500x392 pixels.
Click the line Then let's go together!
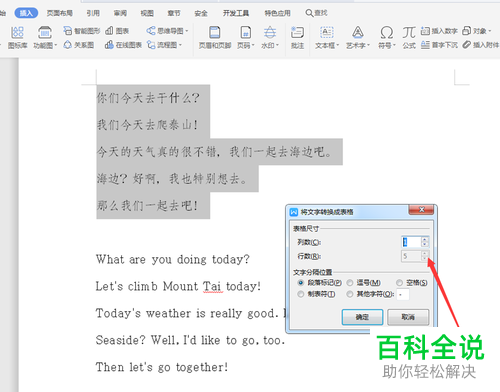pyautogui.click(x=162, y=367)
